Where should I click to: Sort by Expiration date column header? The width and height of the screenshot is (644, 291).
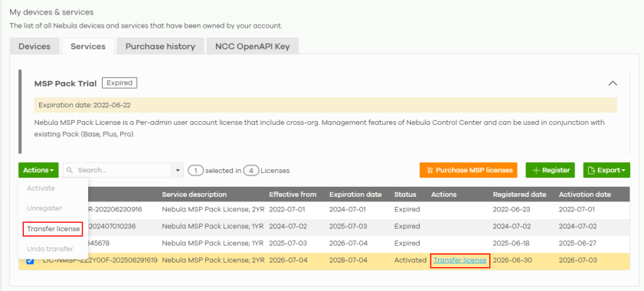tap(355, 195)
